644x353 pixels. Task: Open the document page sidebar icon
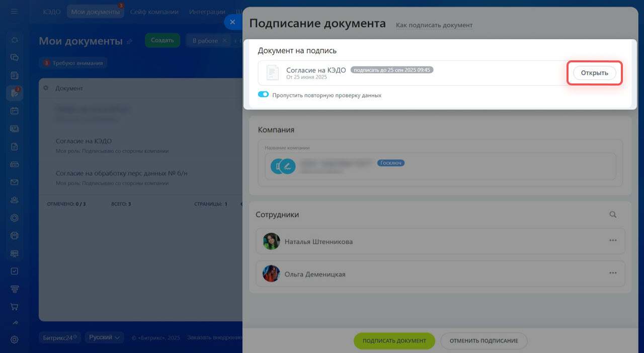[15, 147]
